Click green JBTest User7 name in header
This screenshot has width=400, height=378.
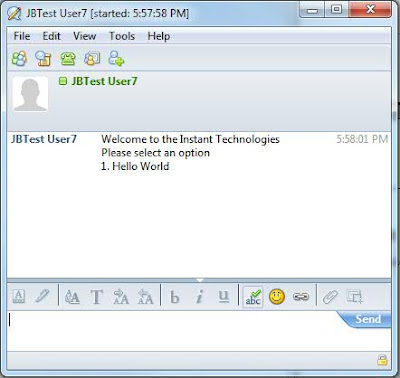pyautogui.click(x=104, y=81)
